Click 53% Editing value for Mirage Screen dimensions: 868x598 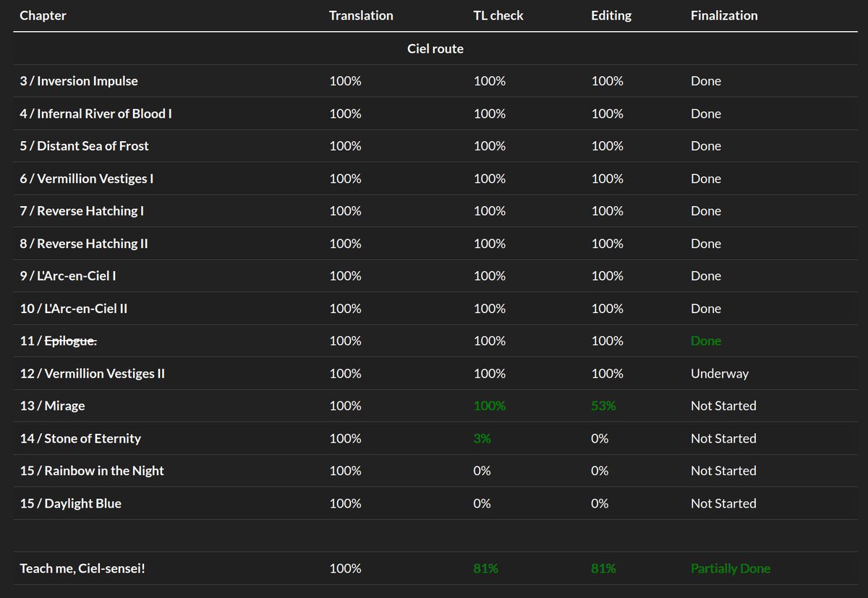click(x=603, y=406)
